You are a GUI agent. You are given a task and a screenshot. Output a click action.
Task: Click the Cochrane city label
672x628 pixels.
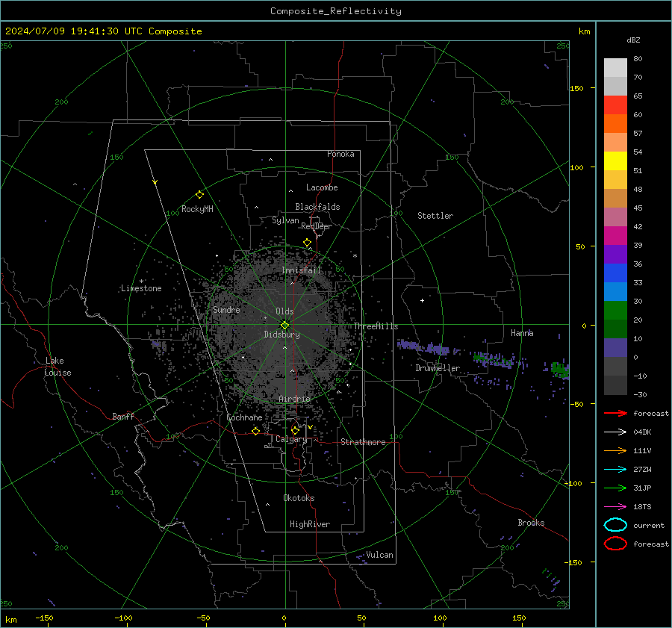coord(244,417)
